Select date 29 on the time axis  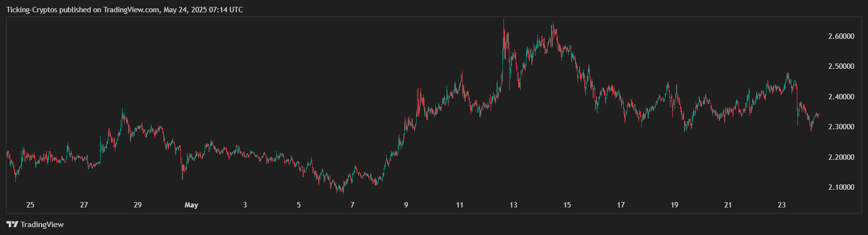(x=137, y=205)
